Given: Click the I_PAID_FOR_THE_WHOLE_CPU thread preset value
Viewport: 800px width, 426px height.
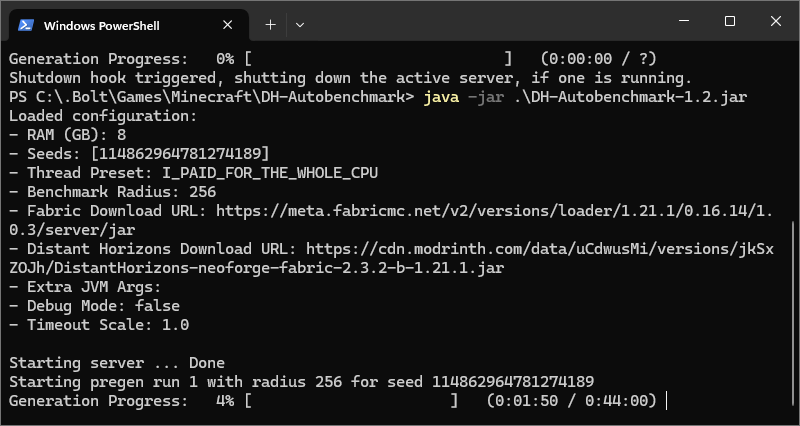Looking at the screenshot, I should tap(270, 173).
